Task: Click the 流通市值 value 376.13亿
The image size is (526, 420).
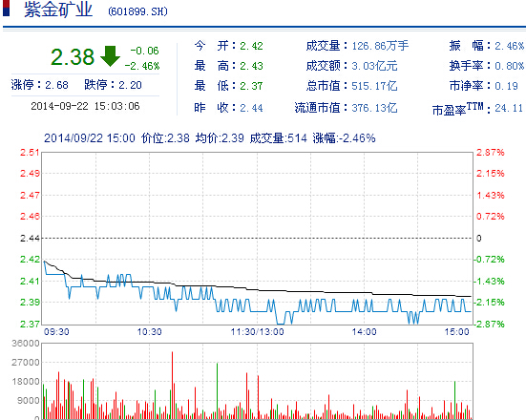Action: (x=374, y=108)
